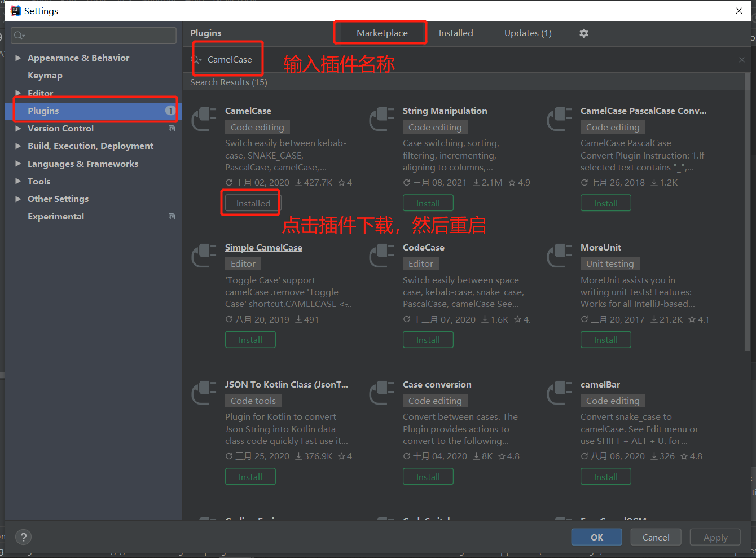
Task: Open the String Manipulation plugin title
Action: [x=445, y=111]
